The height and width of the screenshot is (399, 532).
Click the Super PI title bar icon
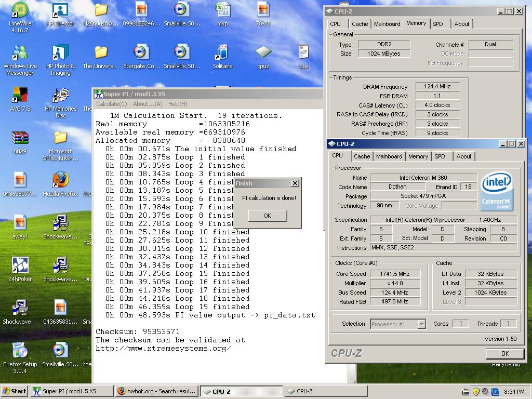pyautogui.click(x=98, y=94)
